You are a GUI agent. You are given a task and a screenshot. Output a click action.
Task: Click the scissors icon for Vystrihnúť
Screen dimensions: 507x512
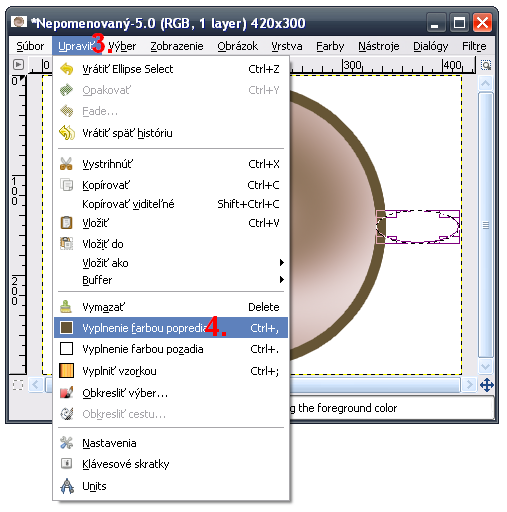click(66, 164)
